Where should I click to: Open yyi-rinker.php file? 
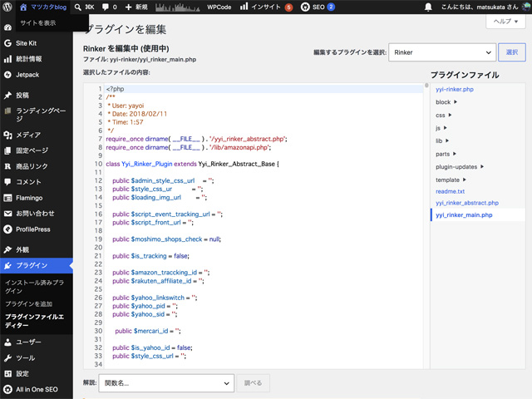click(x=455, y=89)
